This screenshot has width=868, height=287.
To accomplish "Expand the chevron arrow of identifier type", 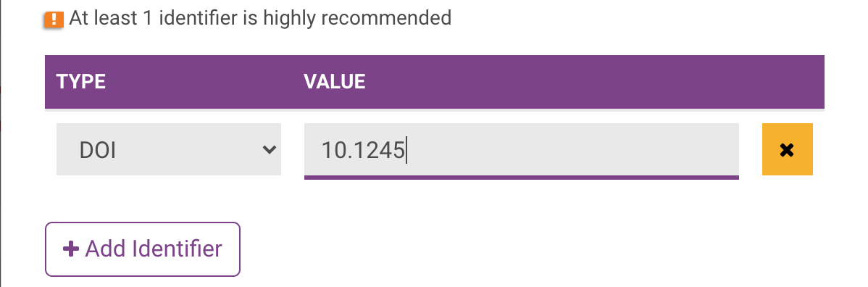I will coord(269,149).
